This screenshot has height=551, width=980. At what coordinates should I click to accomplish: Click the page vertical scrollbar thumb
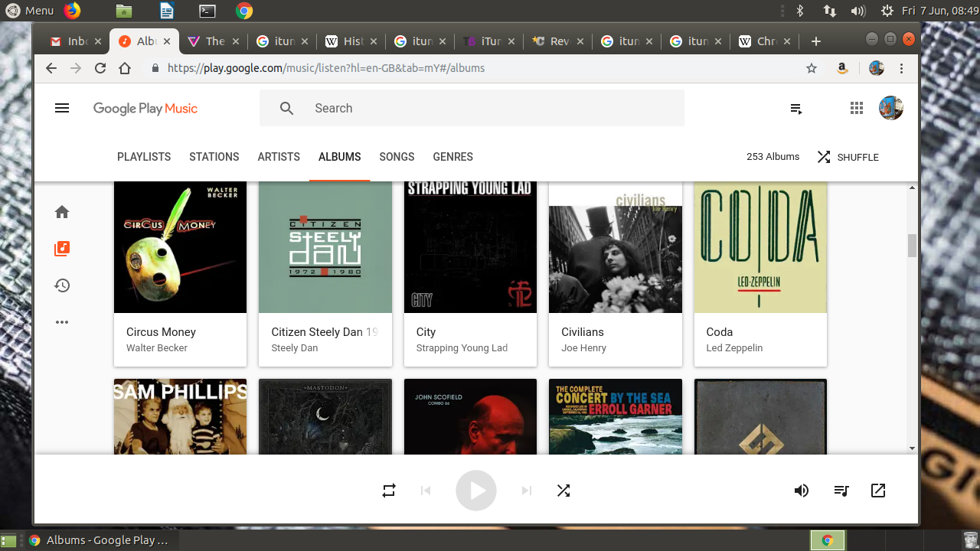912,246
